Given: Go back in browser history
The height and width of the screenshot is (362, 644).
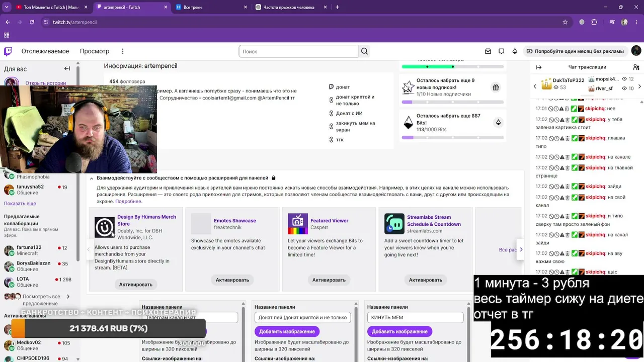Looking at the screenshot, I should [8, 22].
